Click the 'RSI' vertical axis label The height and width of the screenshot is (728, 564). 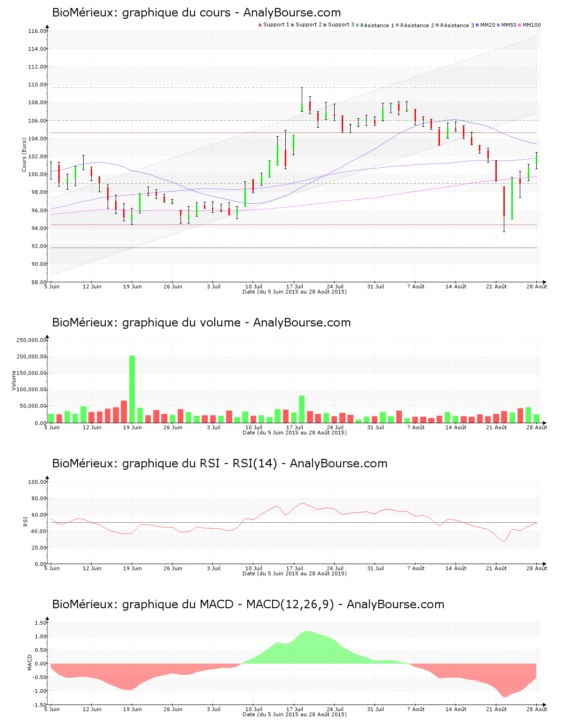point(25,521)
